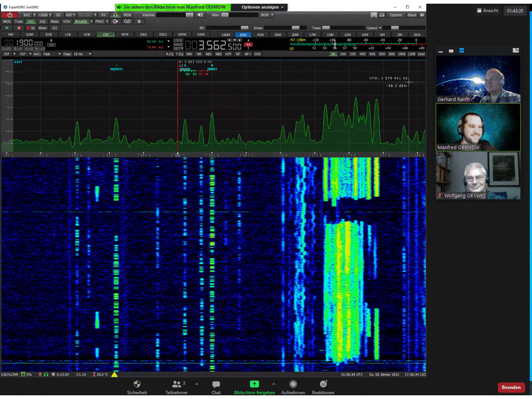Mute audio with the speaker icon beside Volume
The height and width of the screenshot is (399, 532).
click(x=200, y=15)
